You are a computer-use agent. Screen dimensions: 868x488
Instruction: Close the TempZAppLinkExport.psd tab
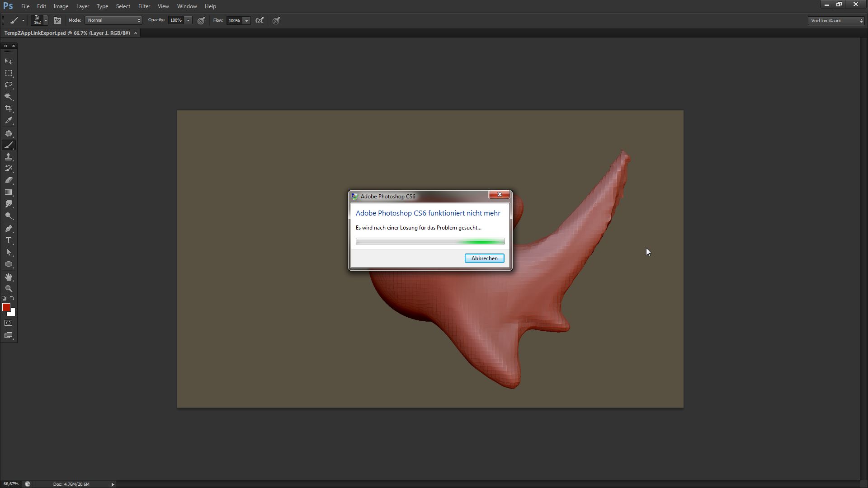point(135,33)
